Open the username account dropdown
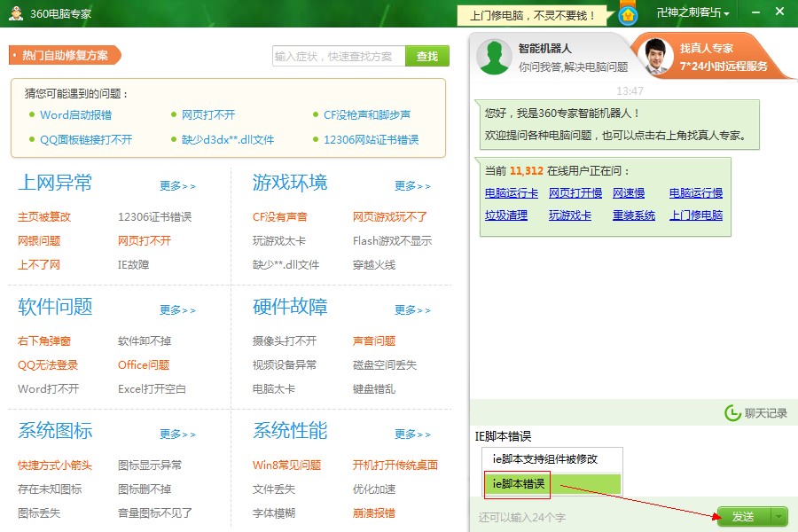 click(x=692, y=13)
